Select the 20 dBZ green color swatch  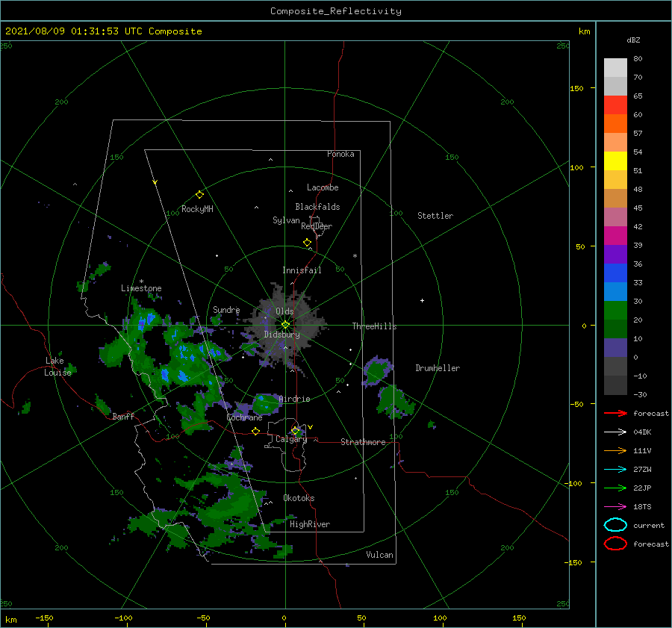click(615, 311)
